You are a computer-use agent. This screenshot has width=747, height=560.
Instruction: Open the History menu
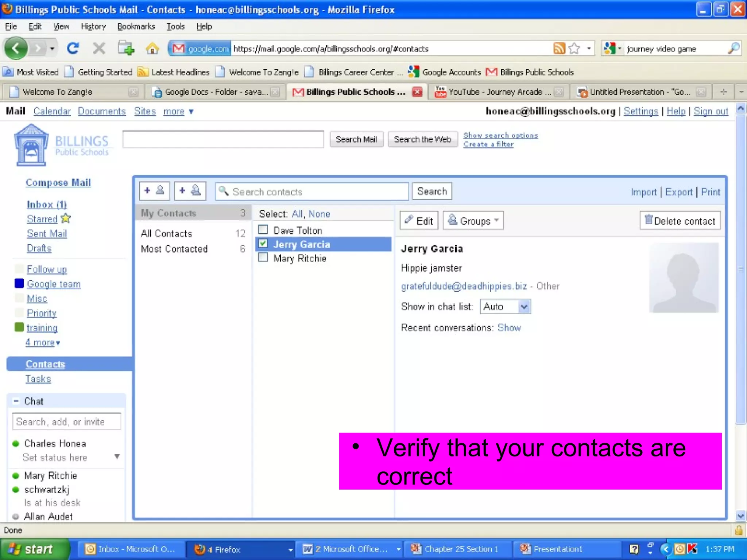(x=93, y=27)
